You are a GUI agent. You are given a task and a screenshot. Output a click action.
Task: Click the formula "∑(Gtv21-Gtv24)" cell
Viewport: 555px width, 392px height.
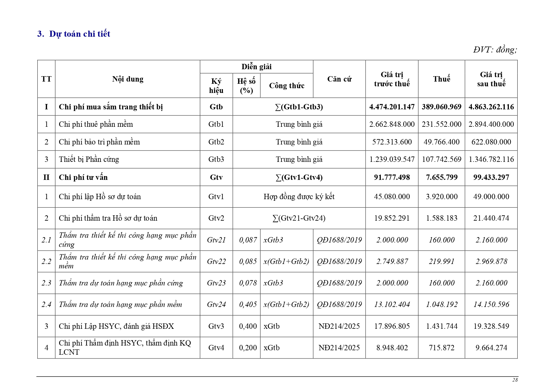pyautogui.click(x=299, y=218)
